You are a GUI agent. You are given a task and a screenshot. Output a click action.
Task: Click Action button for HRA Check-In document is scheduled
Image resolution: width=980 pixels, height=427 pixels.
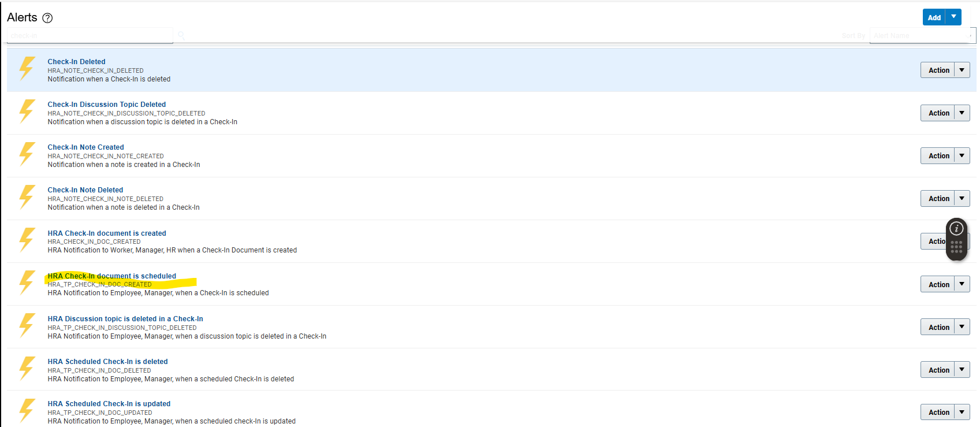coord(938,284)
